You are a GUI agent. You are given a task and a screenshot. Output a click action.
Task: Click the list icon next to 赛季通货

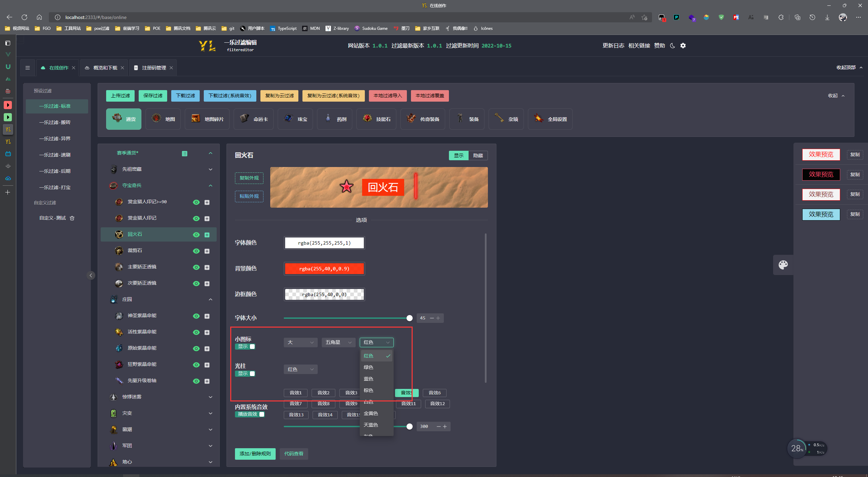click(184, 153)
